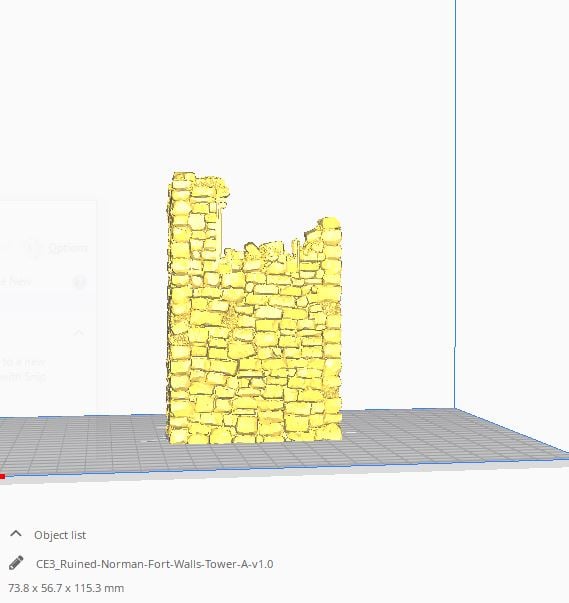The image size is (569, 603).
Task: Click the 73.8 x 56.7 x 115.3 mm dimensions
Action: pyautogui.click(x=66, y=588)
